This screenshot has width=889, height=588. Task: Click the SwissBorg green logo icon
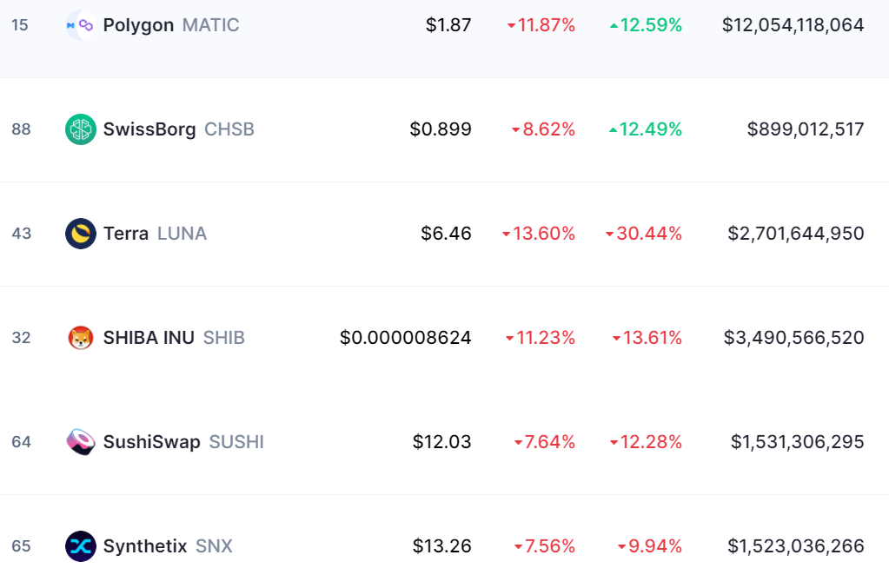tap(81, 129)
